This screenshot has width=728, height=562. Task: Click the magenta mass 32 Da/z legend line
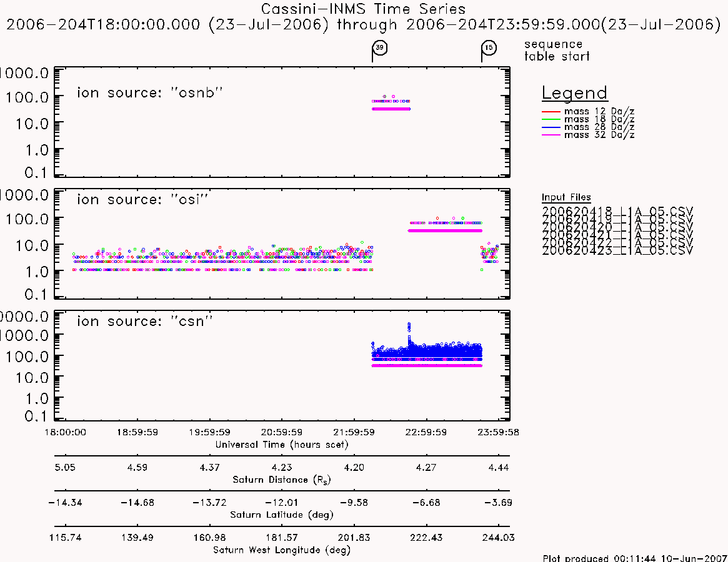tap(551, 135)
